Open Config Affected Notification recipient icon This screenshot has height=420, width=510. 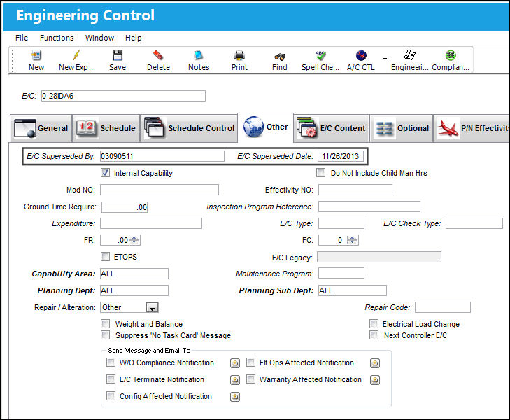235,397
